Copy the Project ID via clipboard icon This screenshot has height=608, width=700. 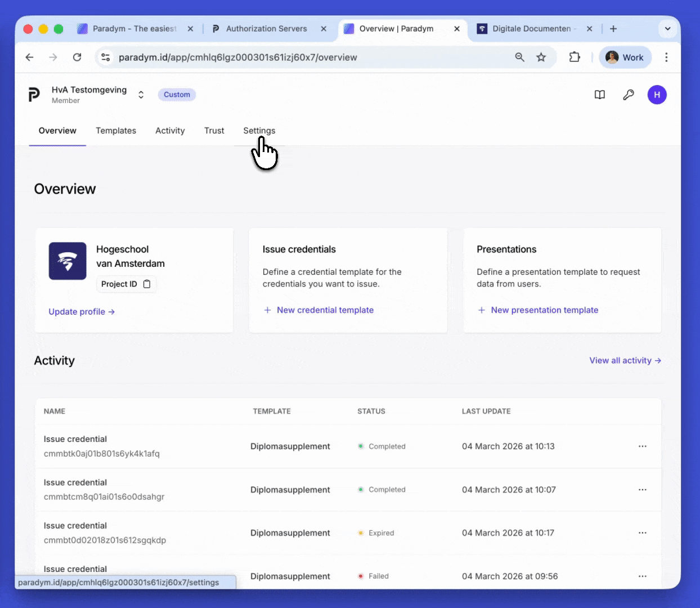147,284
